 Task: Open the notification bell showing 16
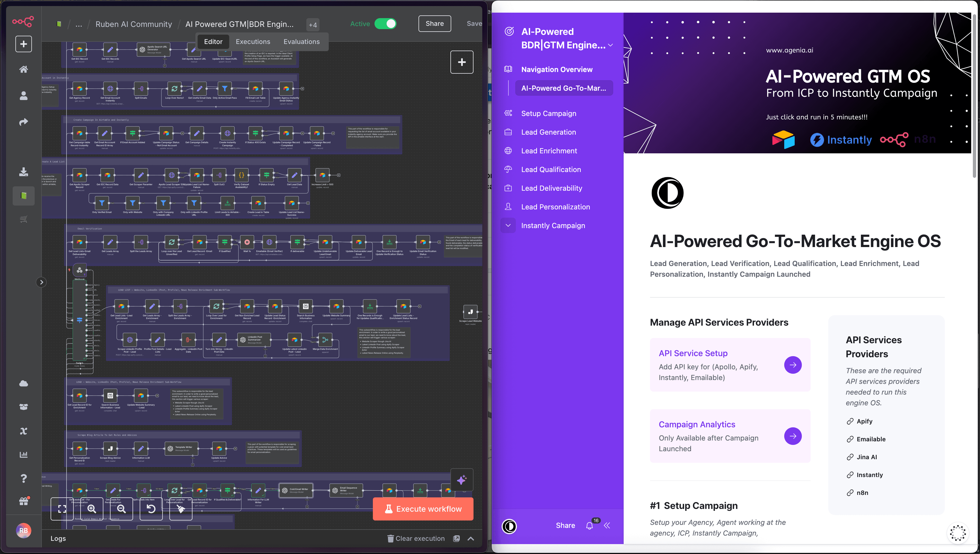[589, 526]
